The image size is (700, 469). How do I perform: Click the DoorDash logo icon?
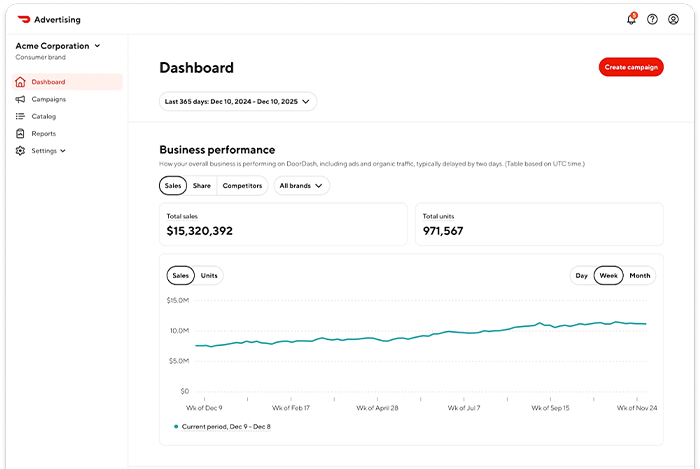pos(24,19)
